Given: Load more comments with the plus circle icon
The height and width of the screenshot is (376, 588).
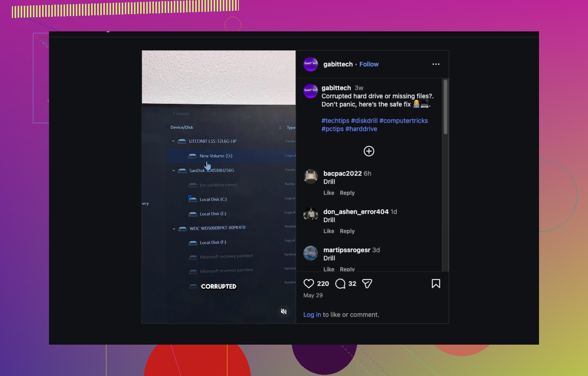Looking at the screenshot, I should click(369, 151).
